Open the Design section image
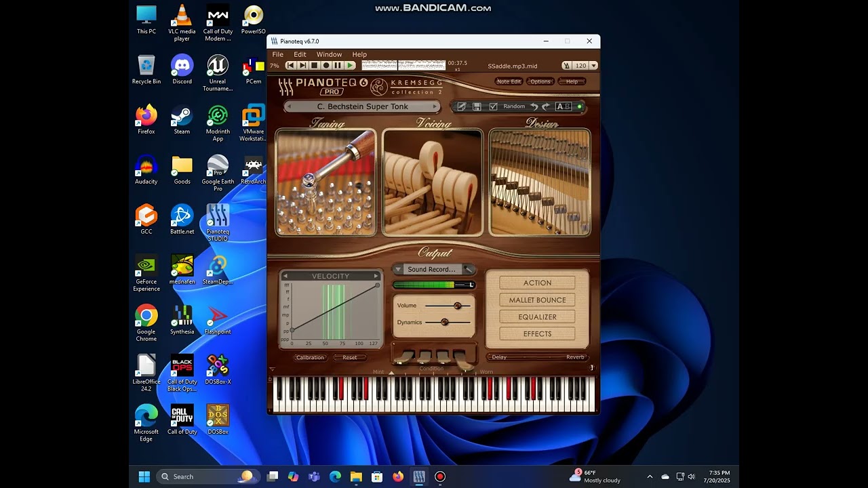This screenshot has height=488, width=868. [540, 182]
